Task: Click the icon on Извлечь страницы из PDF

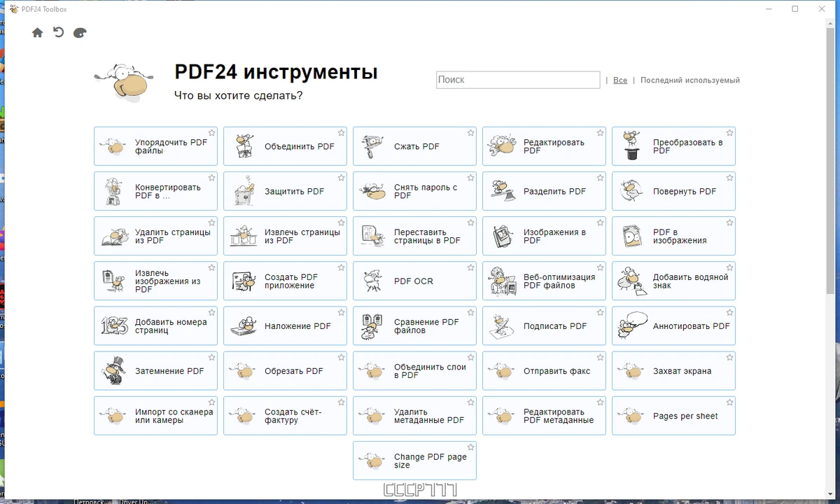Action: coord(243,236)
